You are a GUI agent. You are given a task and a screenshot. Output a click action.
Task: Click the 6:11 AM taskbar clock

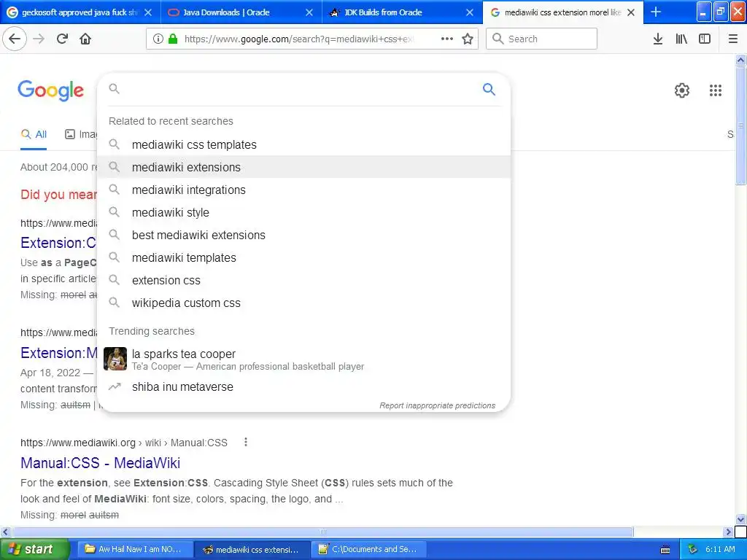(x=720, y=550)
